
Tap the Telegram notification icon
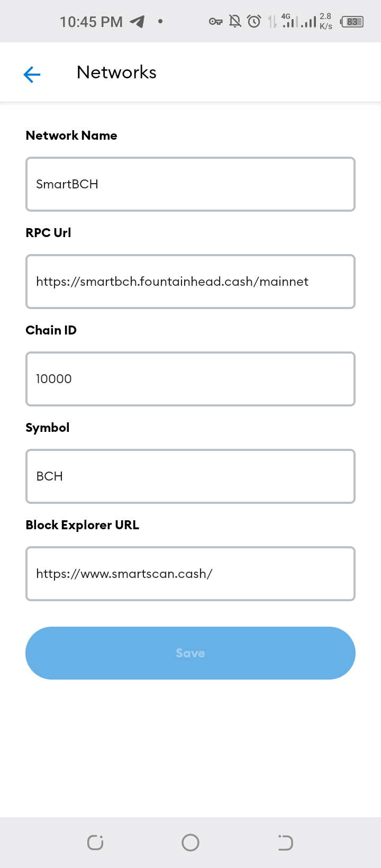pyautogui.click(x=138, y=22)
